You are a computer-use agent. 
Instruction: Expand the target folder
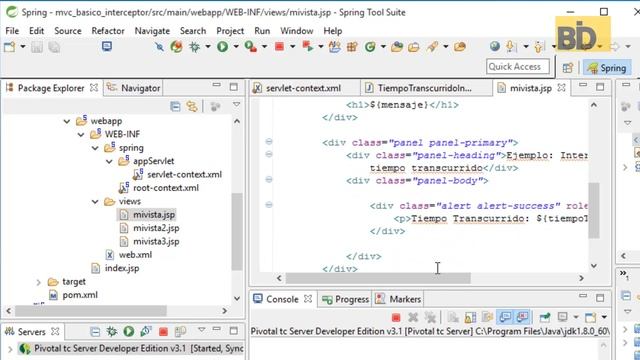point(38,282)
